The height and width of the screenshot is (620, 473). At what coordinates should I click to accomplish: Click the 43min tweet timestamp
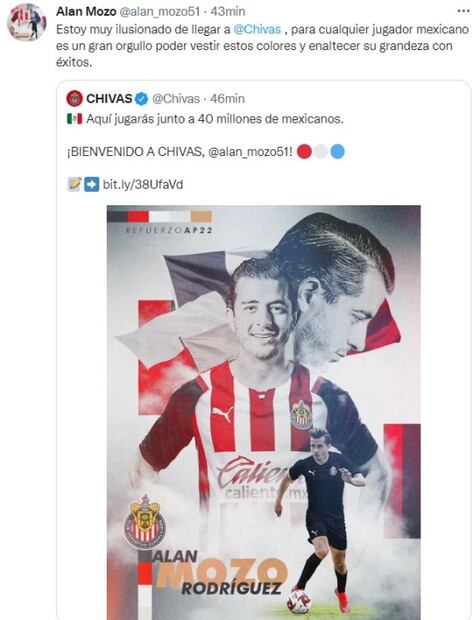227,12
